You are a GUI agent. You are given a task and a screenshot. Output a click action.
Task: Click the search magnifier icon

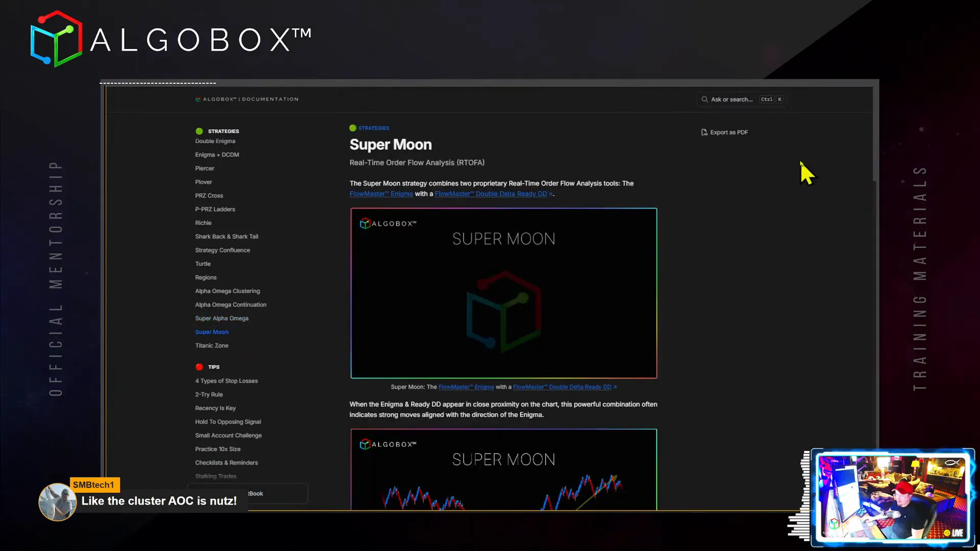704,99
